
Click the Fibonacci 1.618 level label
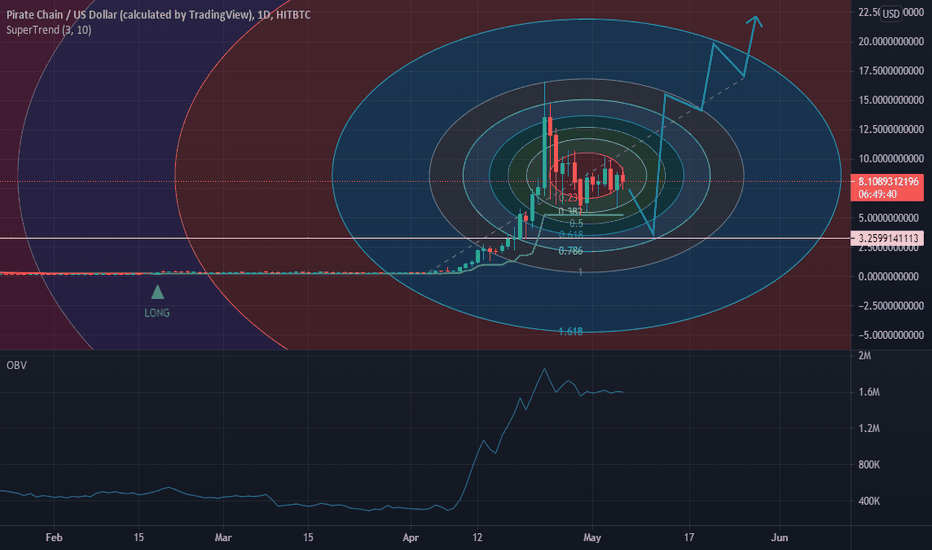571,331
